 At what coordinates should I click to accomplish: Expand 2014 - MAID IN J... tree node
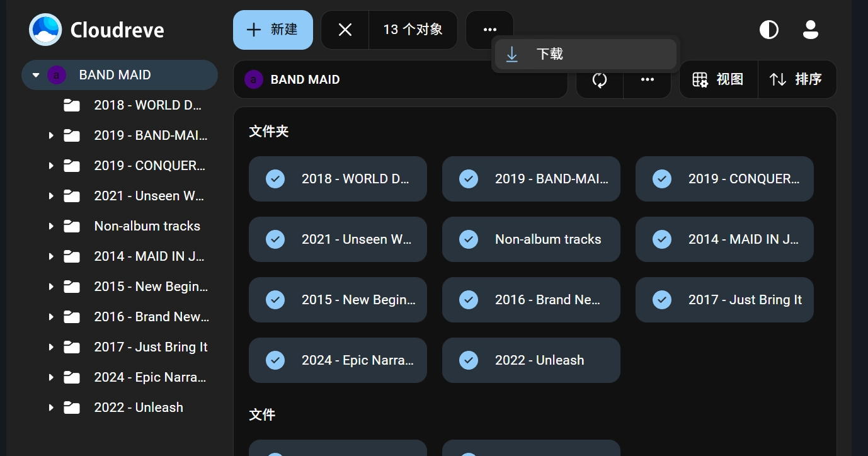(51, 256)
